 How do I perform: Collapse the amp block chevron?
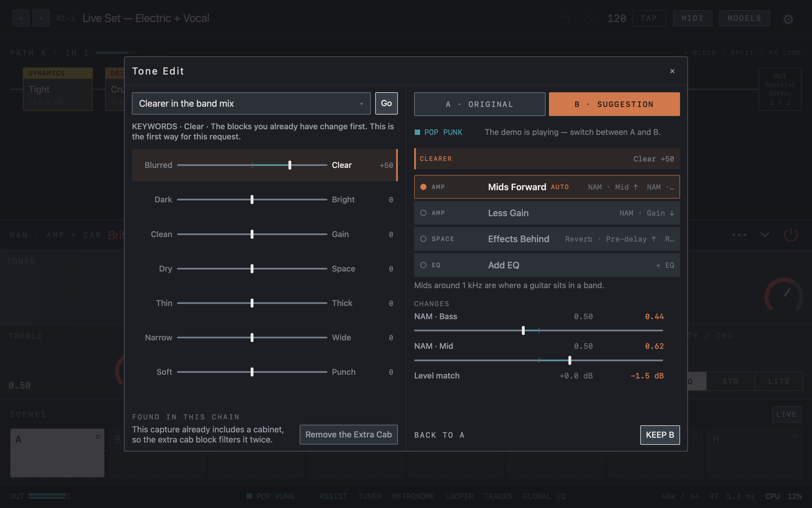pyautogui.click(x=765, y=235)
